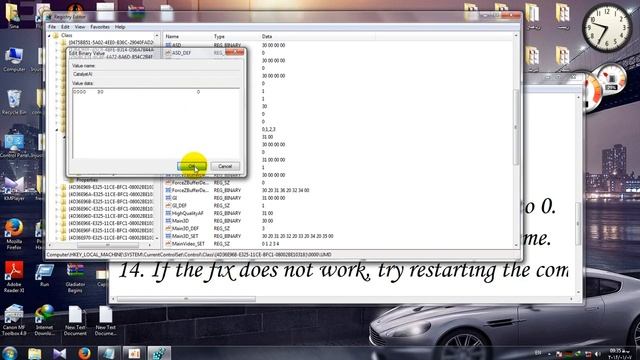640x360 pixels.
Task: Expand the {4D36E96B-E325-11CE} registry key
Action: click(57, 202)
